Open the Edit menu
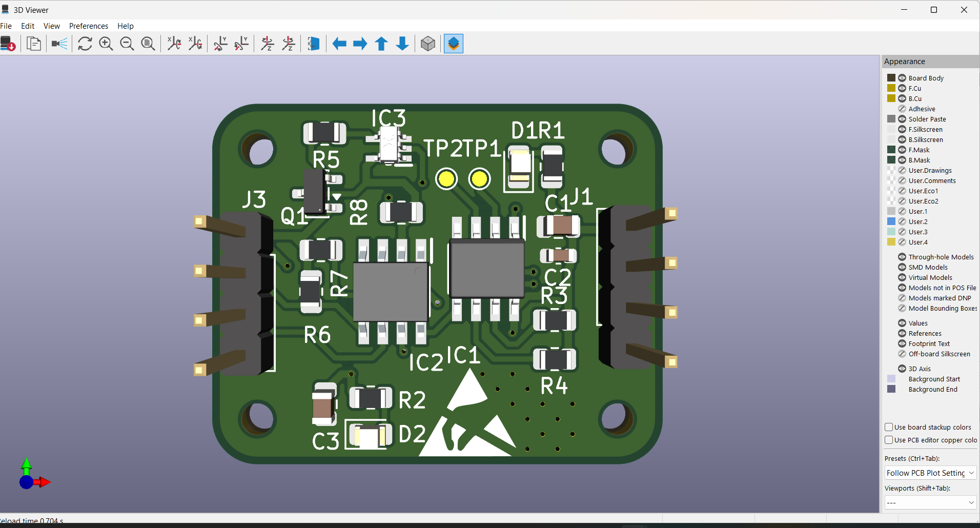Screen dimensions: 980x528 (x=28, y=26)
